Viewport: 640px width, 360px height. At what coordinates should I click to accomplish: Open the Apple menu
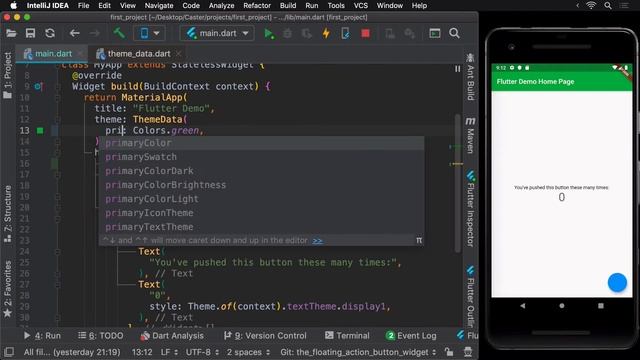coord(13,5)
